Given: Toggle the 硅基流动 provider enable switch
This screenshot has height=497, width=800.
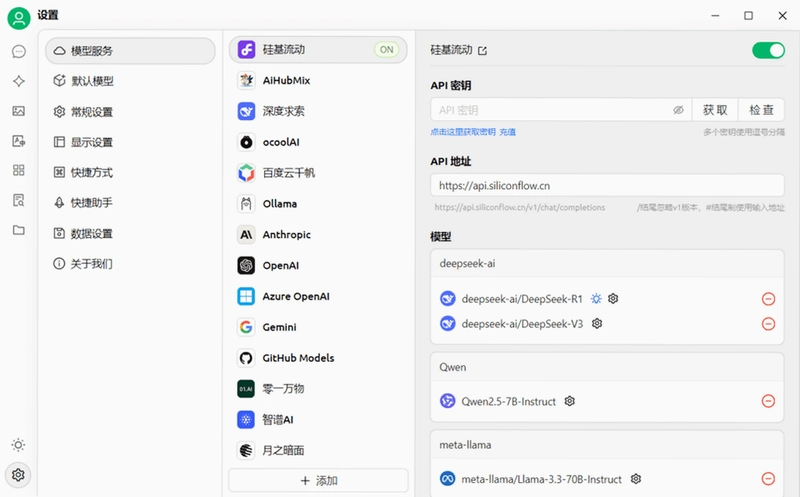Looking at the screenshot, I should [x=768, y=51].
